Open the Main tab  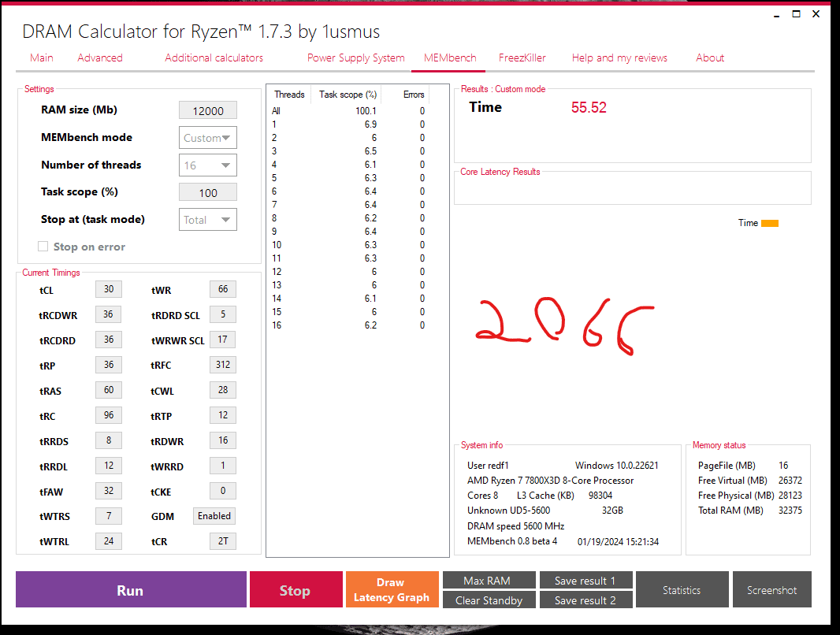[42, 58]
